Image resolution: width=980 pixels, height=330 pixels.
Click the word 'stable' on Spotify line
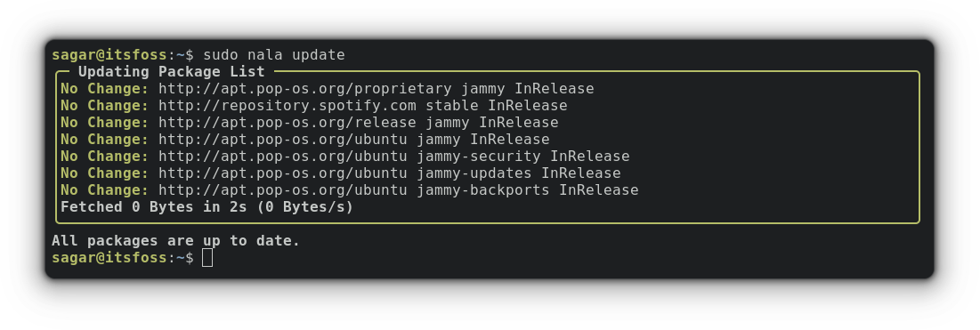(x=452, y=106)
